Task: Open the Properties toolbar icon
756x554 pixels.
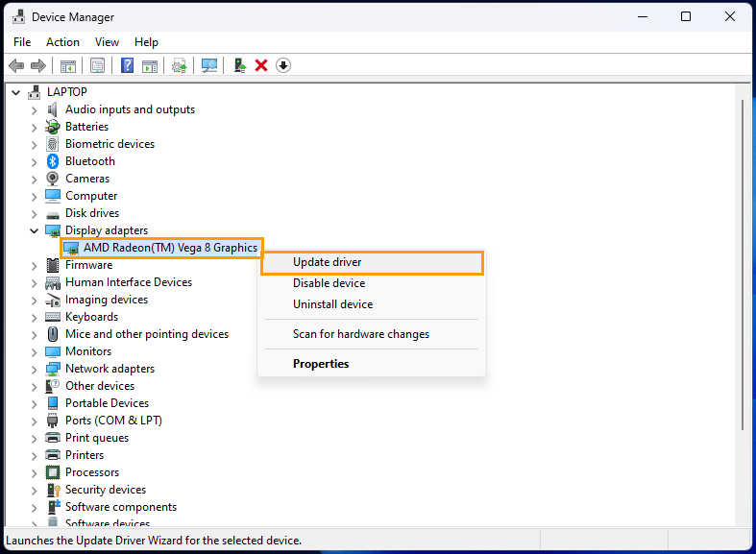Action: pos(97,65)
